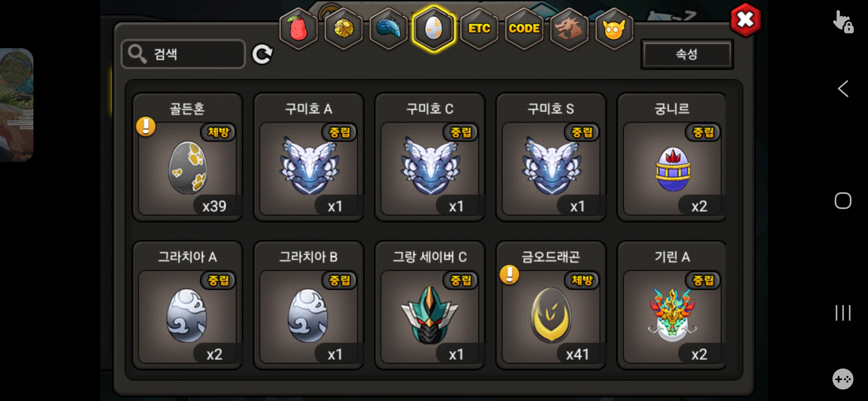Open the blue dragon scale category tab
868x401 pixels.
click(x=388, y=29)
